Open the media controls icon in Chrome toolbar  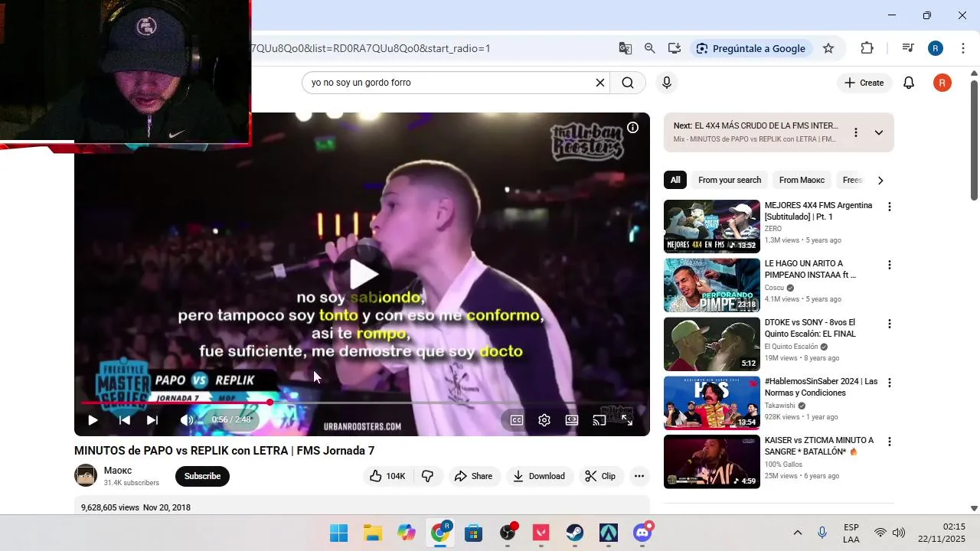click(908, 48)
